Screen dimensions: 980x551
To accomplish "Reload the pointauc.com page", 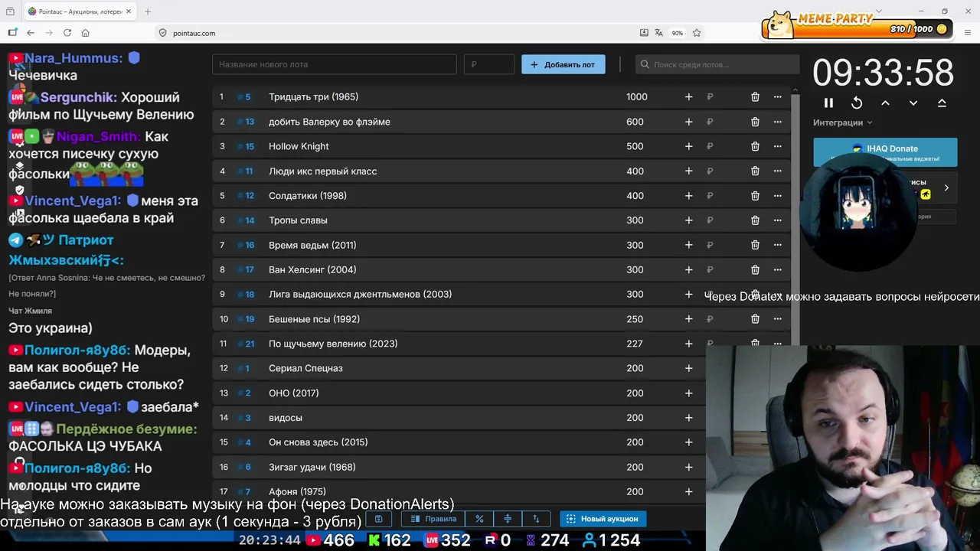I will click(67, 33).
